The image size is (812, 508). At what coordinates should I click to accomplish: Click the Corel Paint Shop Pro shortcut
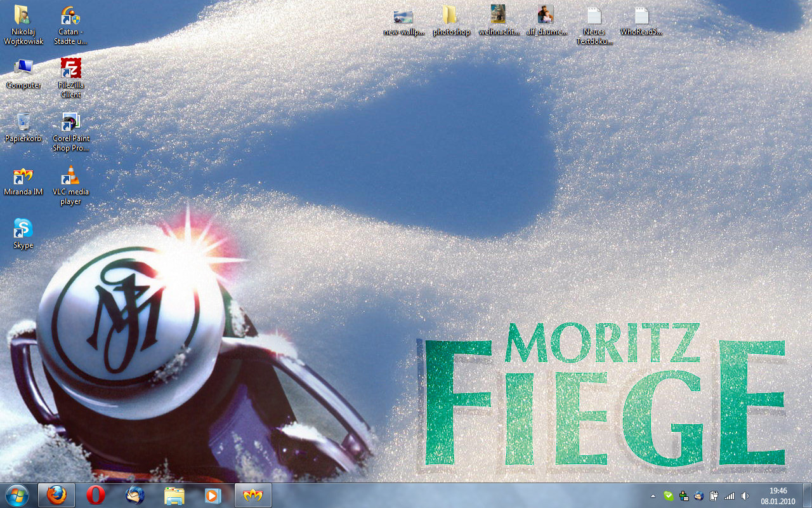click(70, 123)
